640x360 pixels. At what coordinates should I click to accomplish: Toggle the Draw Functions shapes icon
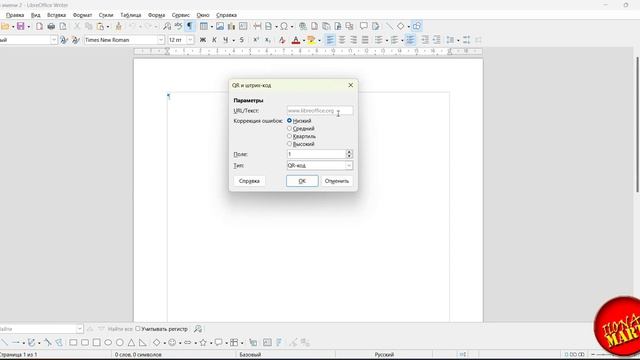click(x=417, y=27)
